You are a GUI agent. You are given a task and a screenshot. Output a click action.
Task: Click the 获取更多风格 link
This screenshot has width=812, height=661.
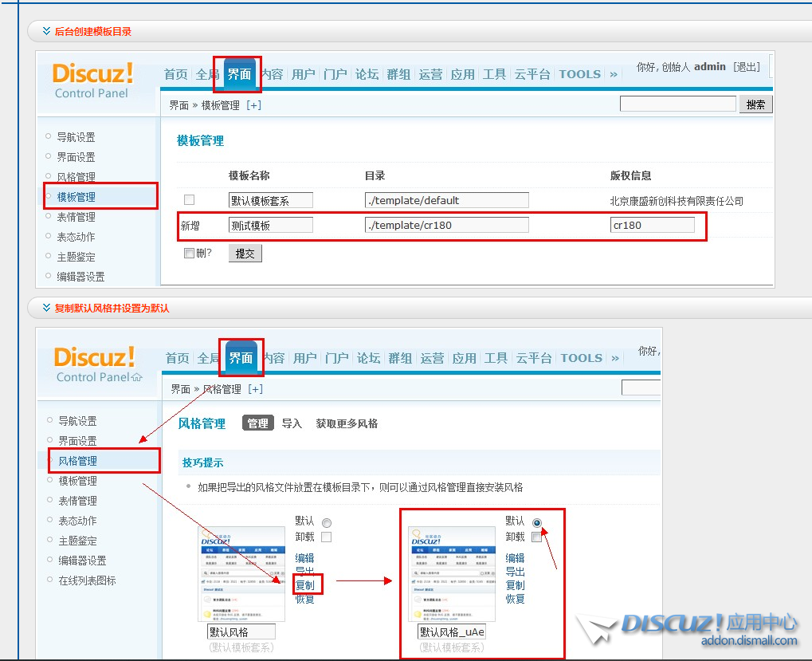347,423
